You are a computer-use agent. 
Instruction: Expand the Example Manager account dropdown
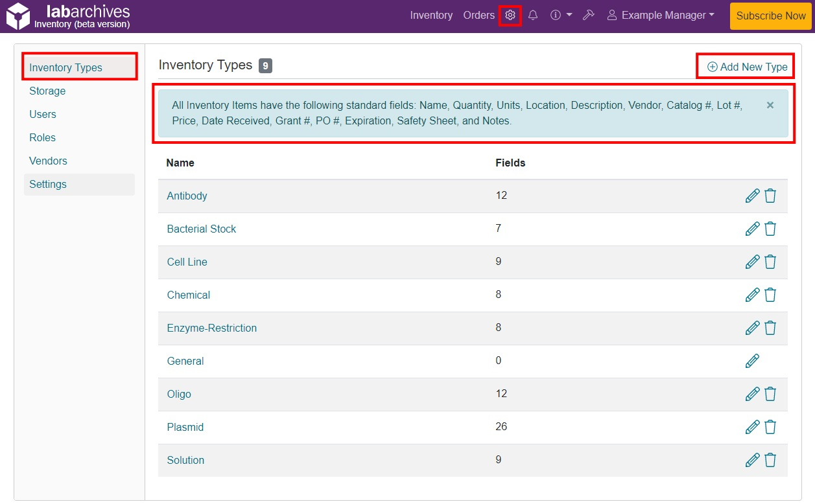[x=660, y=15]
